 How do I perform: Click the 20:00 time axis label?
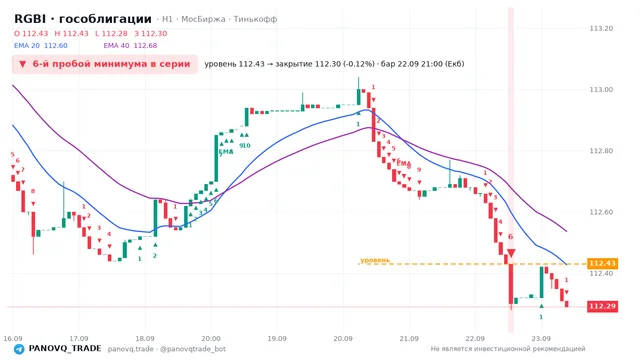click(x=211, y=339)
